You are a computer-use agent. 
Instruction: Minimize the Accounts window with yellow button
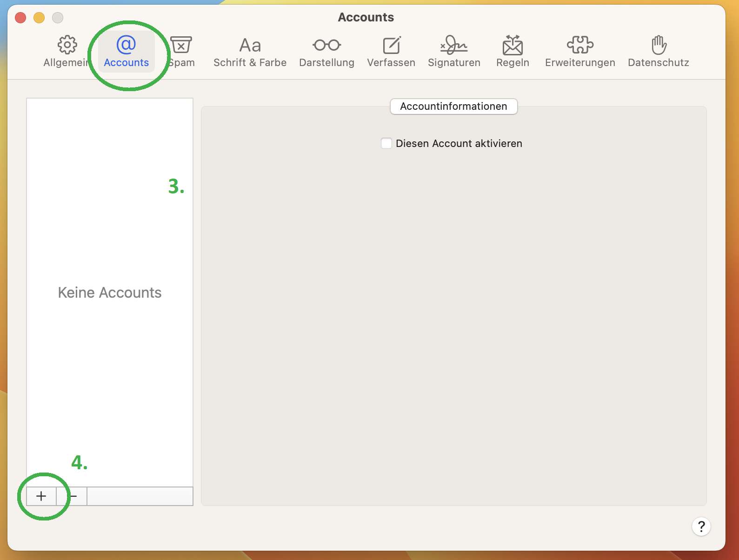tap(39, 18)
